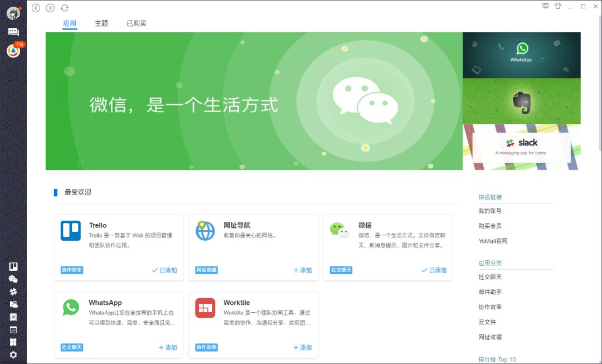Click the WhatsApp card title
602x364 pixels.
105,303
